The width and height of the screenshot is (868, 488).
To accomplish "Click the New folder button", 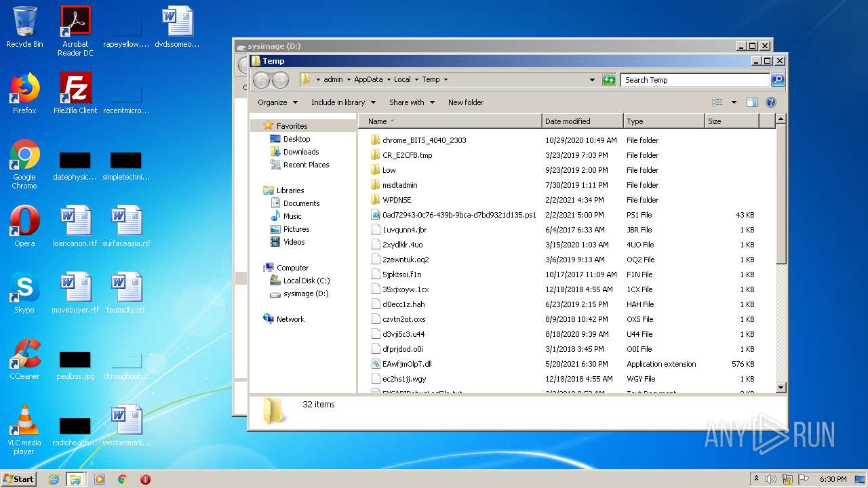I will click(466, 102).
